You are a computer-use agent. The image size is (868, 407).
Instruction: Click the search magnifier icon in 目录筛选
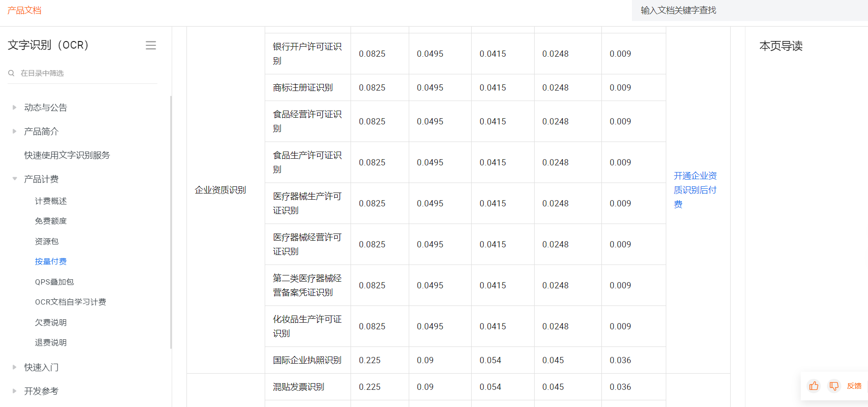[11, 73]
